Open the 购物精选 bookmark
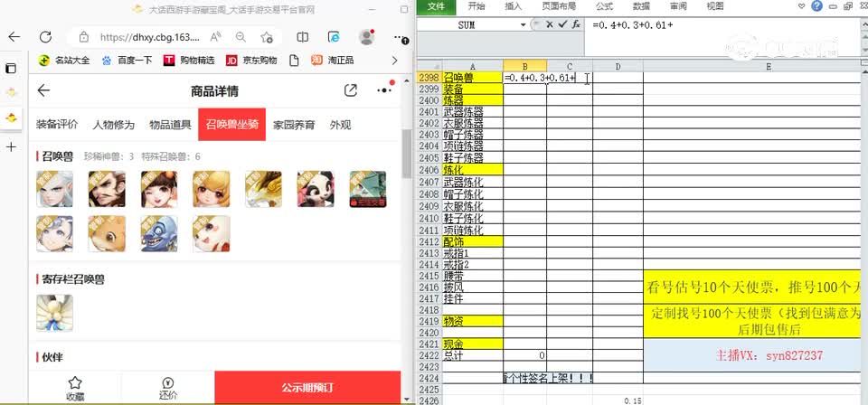 (189, 61)
